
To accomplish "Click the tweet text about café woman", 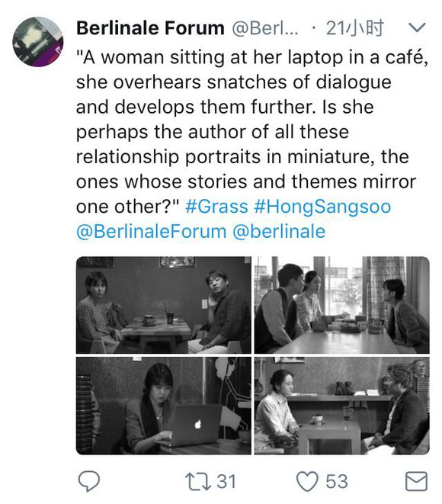I will pyautogui.click(x=252, y=132).
